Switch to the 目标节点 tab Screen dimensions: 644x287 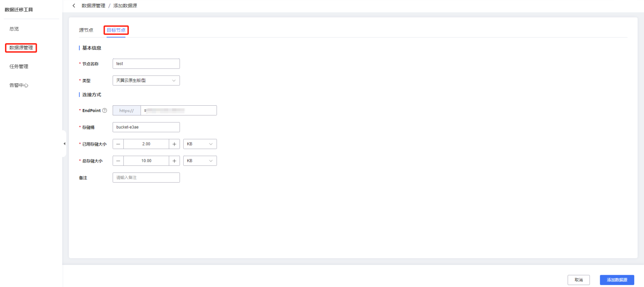coord(116,30)
